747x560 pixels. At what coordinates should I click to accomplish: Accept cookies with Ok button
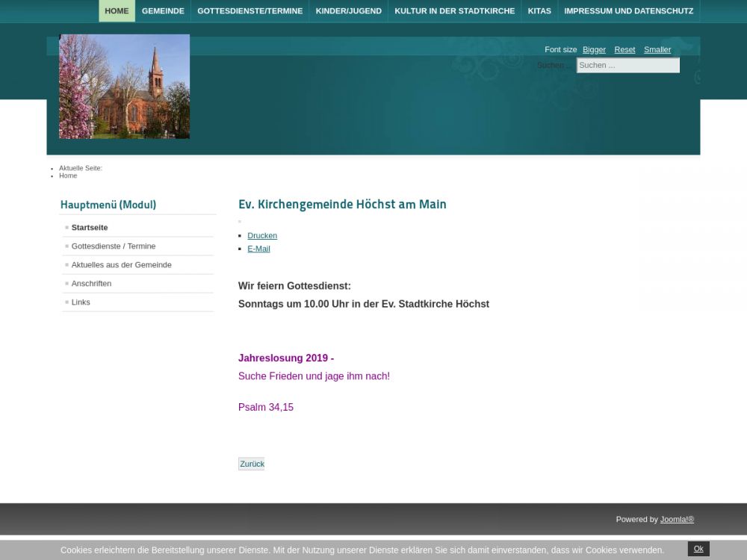698,549
